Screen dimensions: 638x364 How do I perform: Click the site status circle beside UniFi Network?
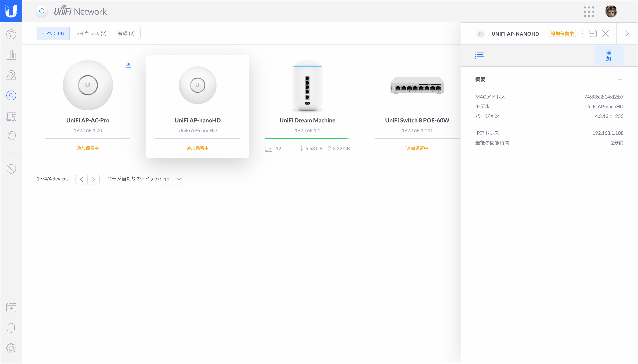42,11
